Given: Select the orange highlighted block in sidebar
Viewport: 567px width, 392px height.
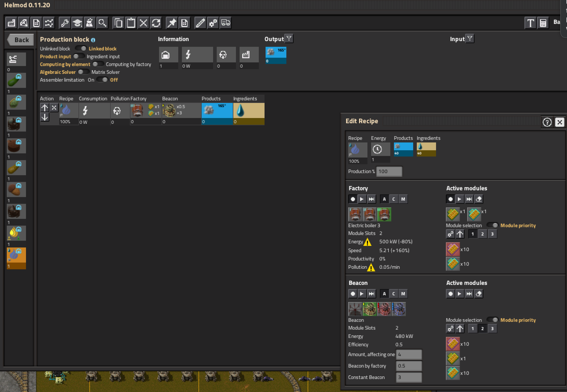Looking at the screenshot, I should click(x=16, y=255).
